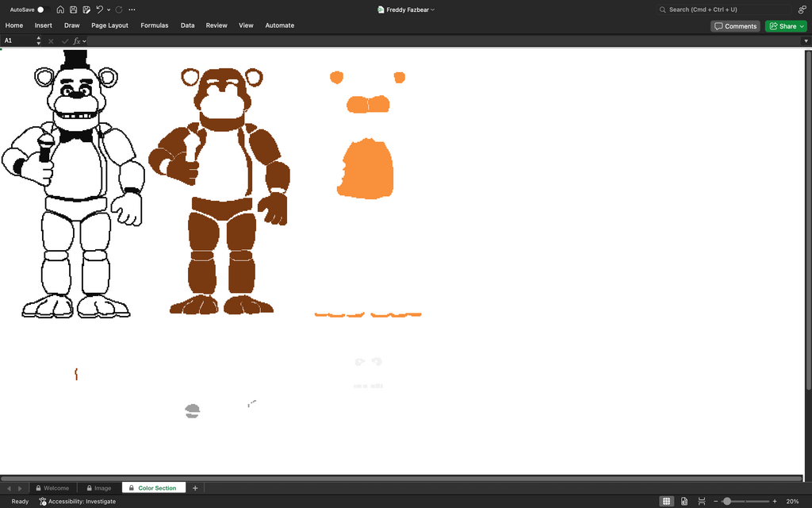Open the Page Layout ribbon tab
This screenshot has width=812, height=508.
109,25
